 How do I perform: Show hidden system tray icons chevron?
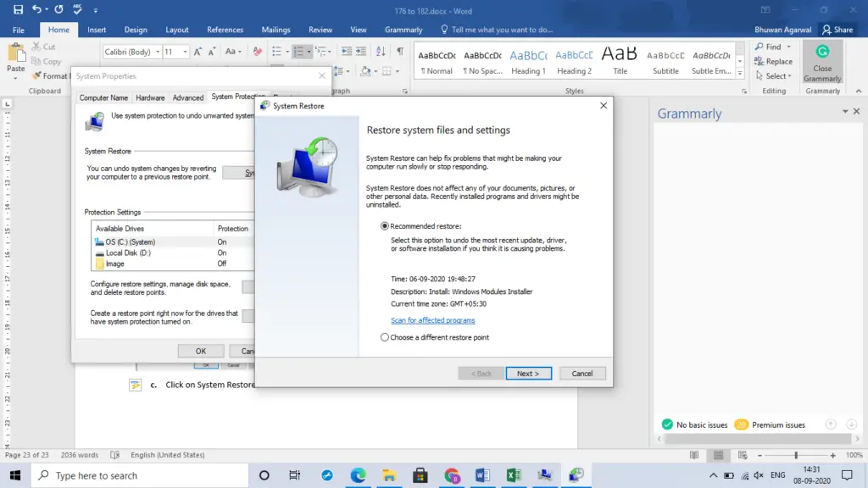pyautogui.click(x=713, y=475)
